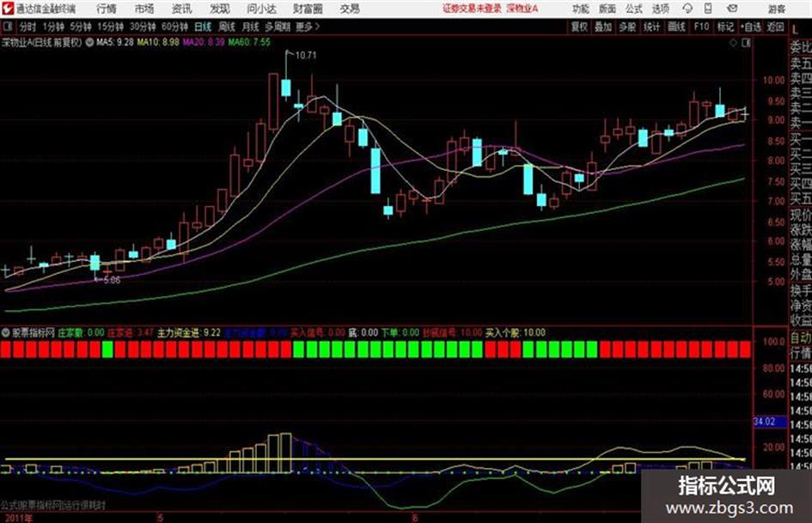Open the 功能 menu

[x=581, y=9]
